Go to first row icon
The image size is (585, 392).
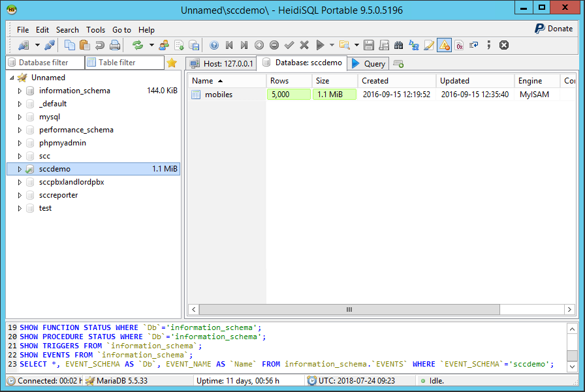[229, 46]
